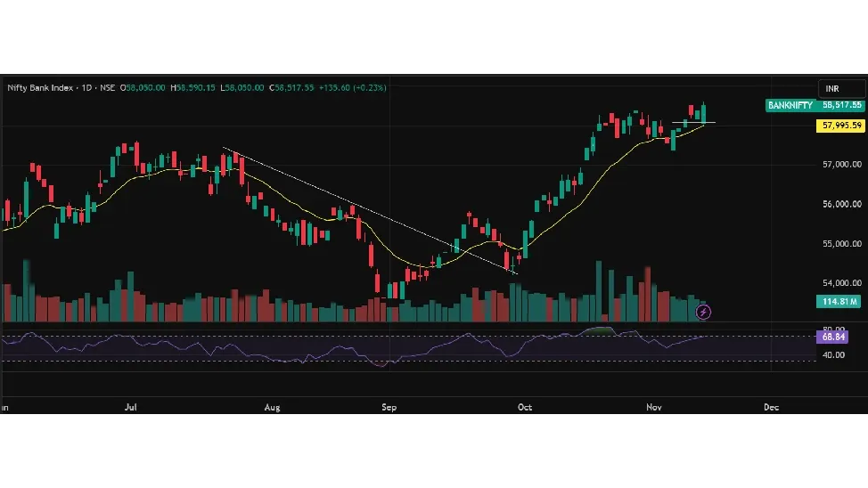The width and height of the screenshot is (868, 488).
Task: Click the 1D interval in chart legend
Action: click(x=86, y=87)
